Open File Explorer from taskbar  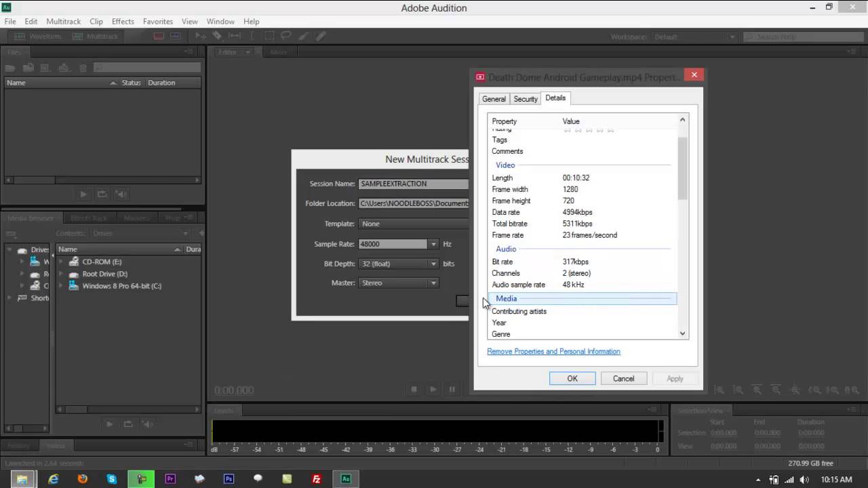click(22, 479)
